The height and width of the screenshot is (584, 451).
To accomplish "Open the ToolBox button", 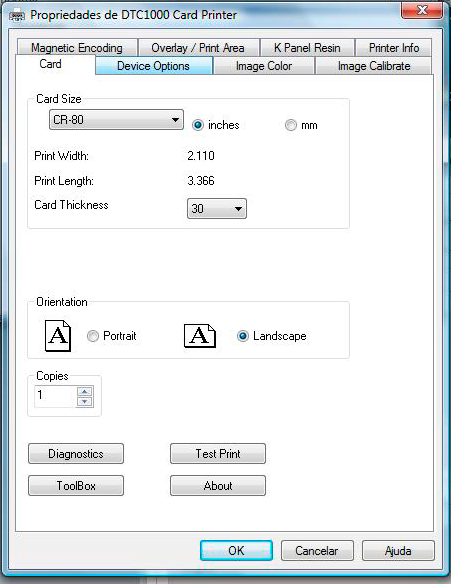I will pos(76,486).
